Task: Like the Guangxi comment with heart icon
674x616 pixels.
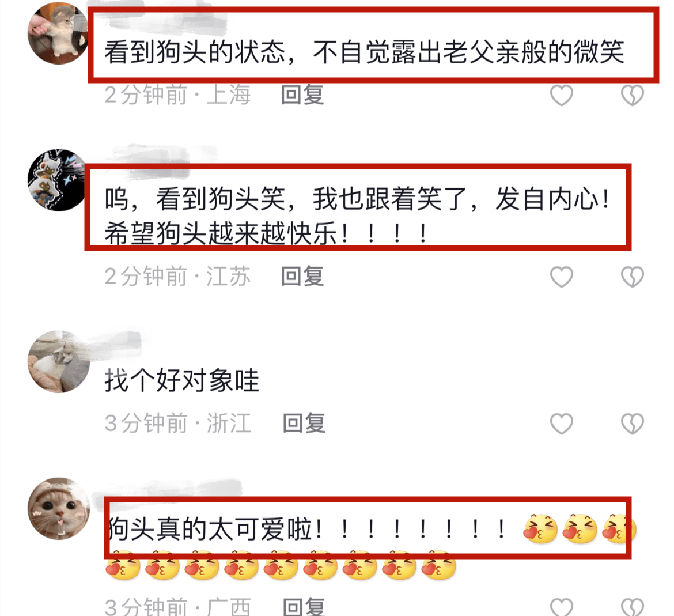Action: click(x=562, y=607)
